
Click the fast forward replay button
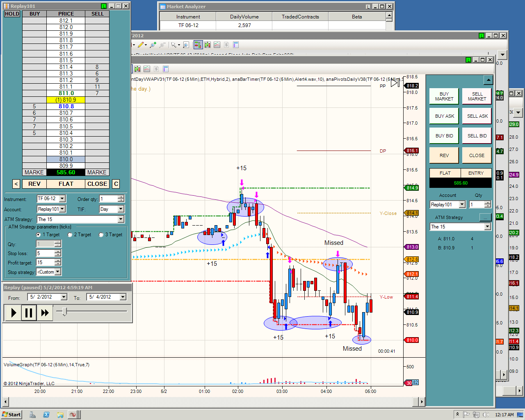tap(44, 313)
